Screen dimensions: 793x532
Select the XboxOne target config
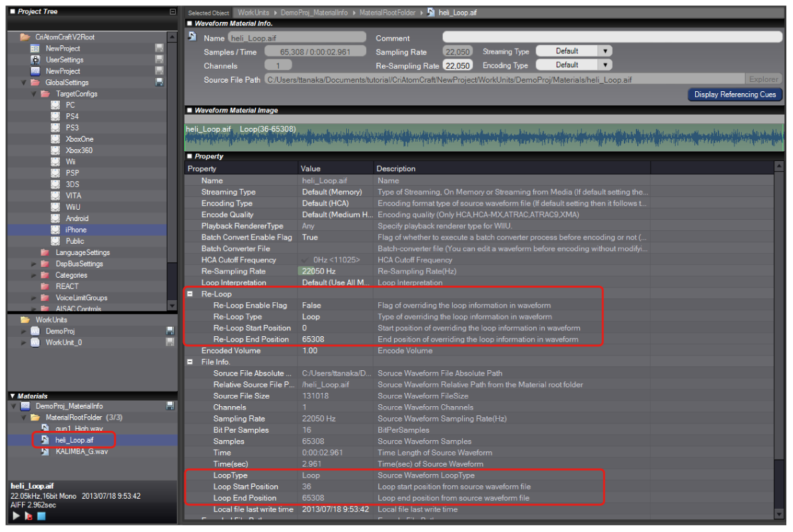coord(79,139)
